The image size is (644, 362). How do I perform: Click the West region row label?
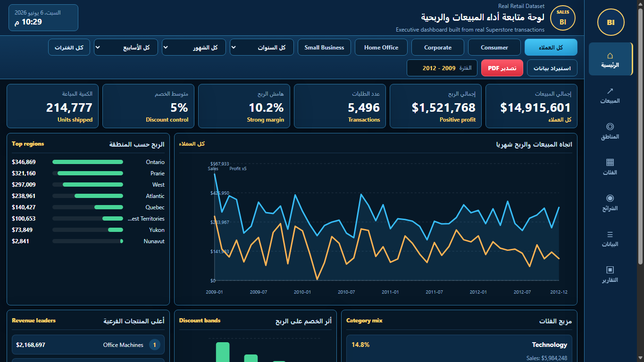[x=158, y=184]
